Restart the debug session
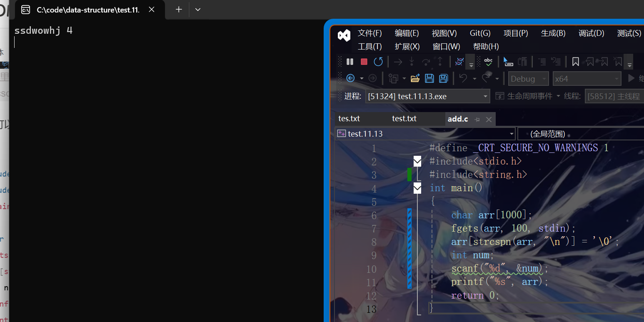Screen dimensions: 644x322 [378, 62]
